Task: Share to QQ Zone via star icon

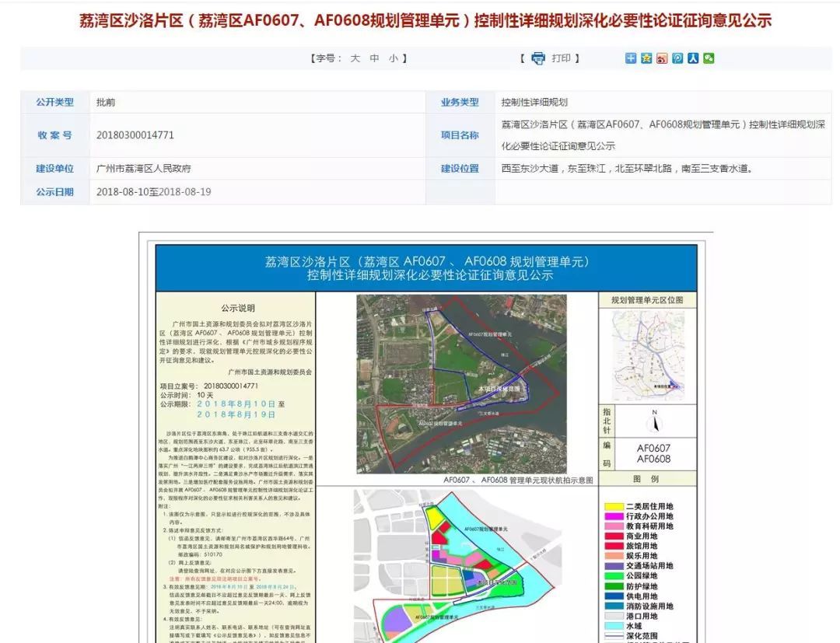Action: click(646, 58)
